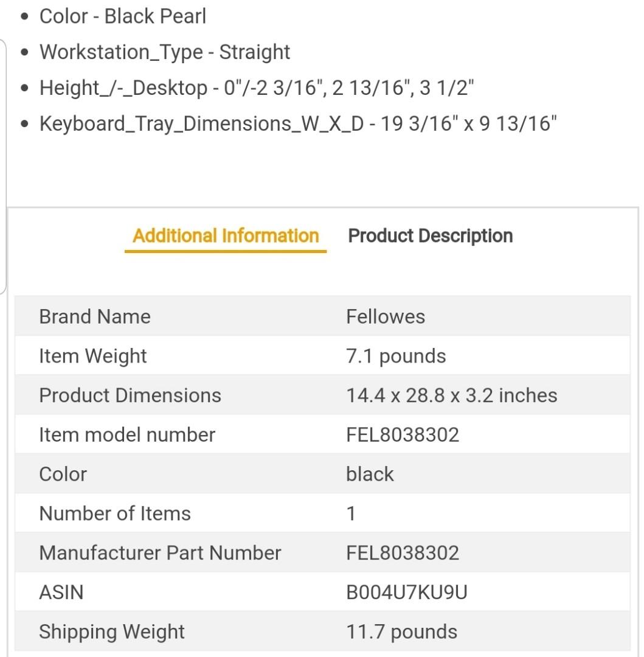The height and width of the screenshot is (657, 644).
Task: Click the Fellowes brand name value
Action: coord(386,316)
